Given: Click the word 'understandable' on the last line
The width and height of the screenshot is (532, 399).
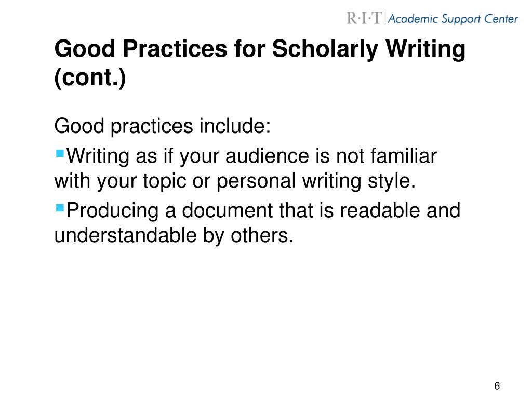Looking at the screenshot, I should tap(126, 235).
